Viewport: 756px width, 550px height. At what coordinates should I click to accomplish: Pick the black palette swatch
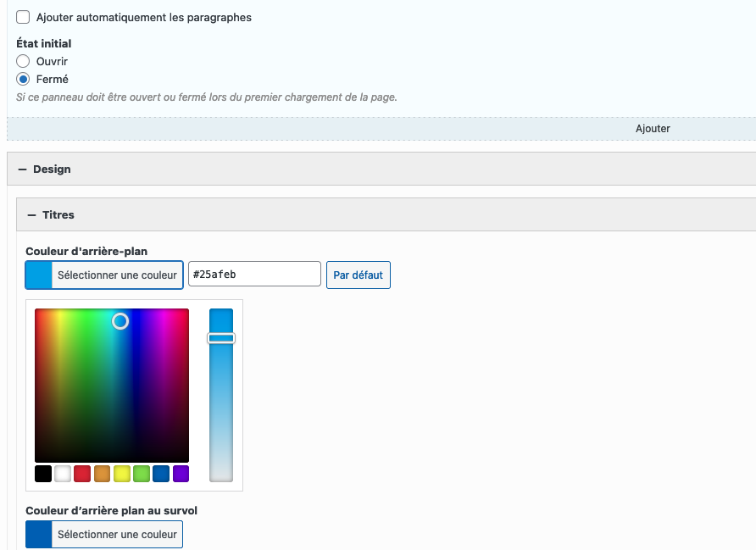pos(43,474)
